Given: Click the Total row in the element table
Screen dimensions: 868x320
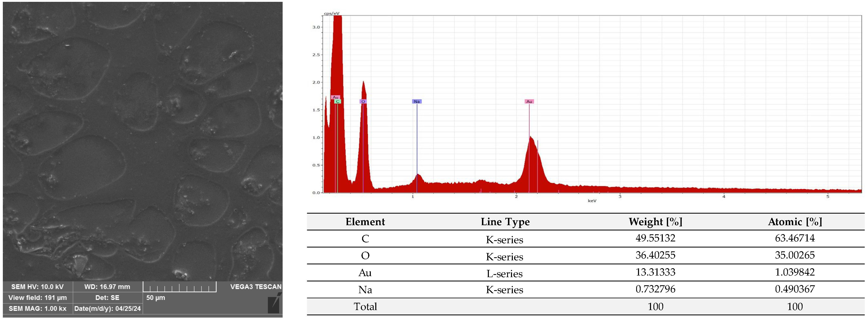Looking at the screenshot, I should (366, 307).
